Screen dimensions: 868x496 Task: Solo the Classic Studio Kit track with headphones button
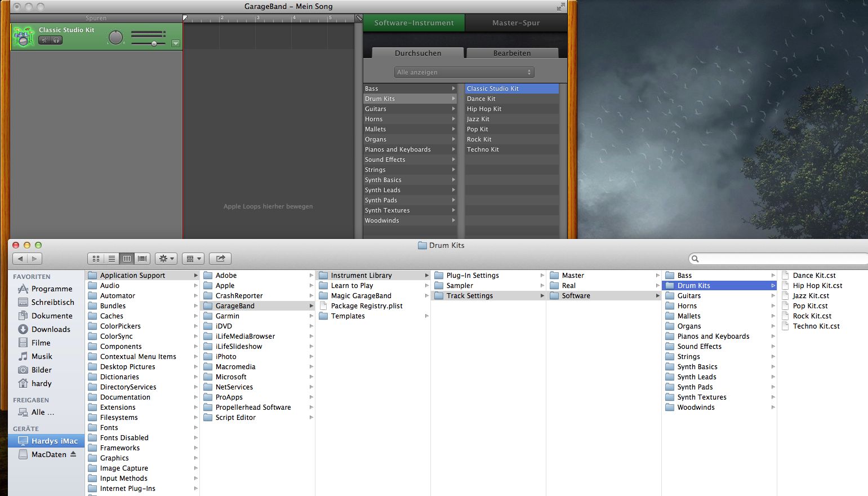56,40
